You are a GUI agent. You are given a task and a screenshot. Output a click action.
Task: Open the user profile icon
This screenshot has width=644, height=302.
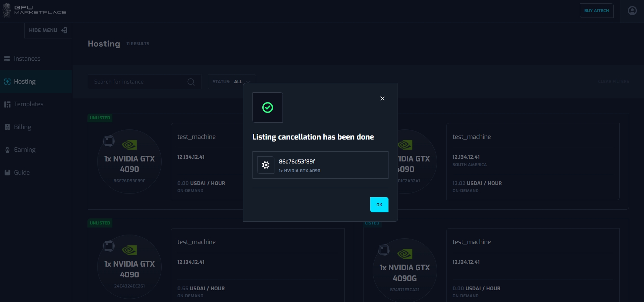(x=632, y=11)
